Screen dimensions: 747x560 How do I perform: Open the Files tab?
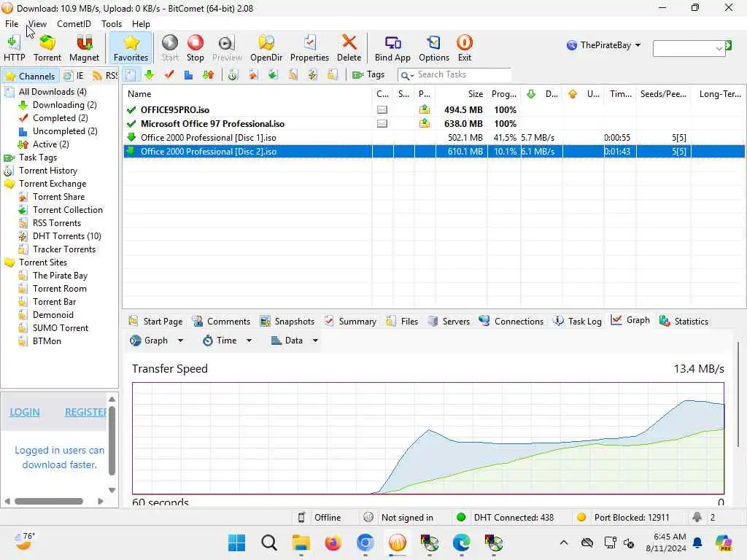[x=402, y=322]
